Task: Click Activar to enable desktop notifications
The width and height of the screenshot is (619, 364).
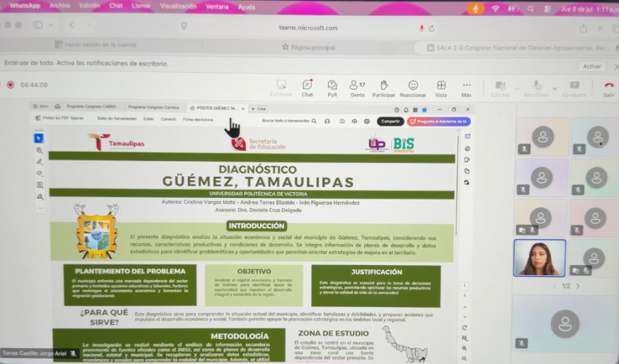Action: pyautogui.click(x=592, y=66)
